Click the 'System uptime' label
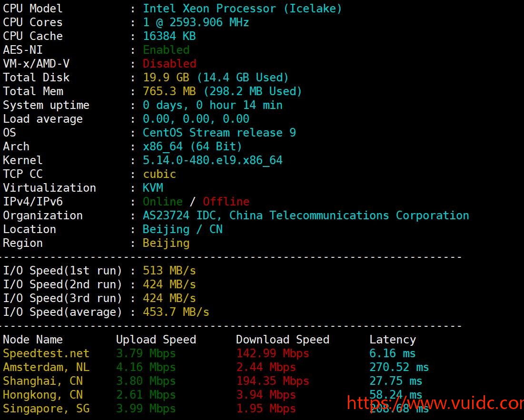The height and width of the screenshot is (420, 524). click(x=46, y=105)
